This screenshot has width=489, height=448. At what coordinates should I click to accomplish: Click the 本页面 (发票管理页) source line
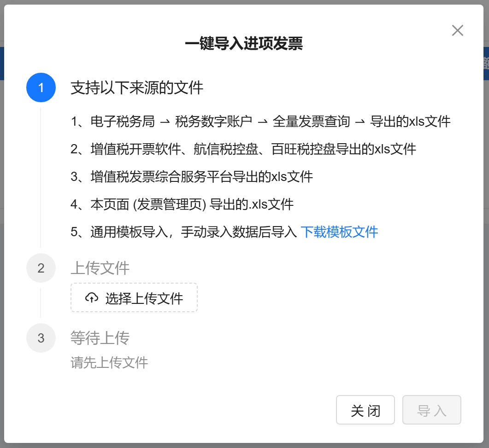pos(182,204)
